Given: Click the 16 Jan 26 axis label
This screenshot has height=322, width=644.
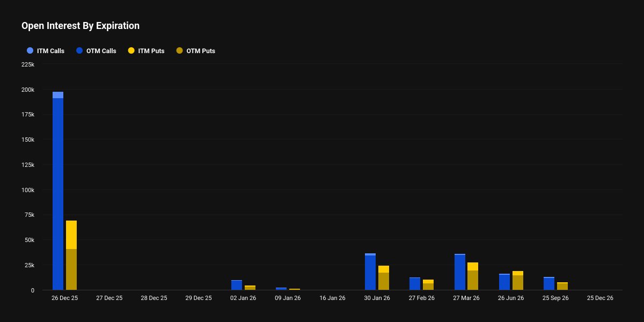Looking at the screenshot, I should (x=332, y=298).
